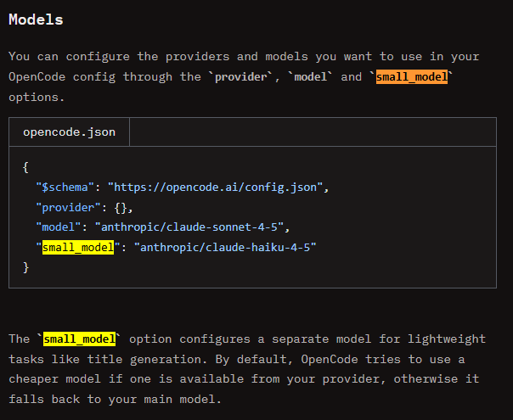Viewport: 513px width, 420px height.
Task: Click the empty {} provider value
Action: point(121,208)
